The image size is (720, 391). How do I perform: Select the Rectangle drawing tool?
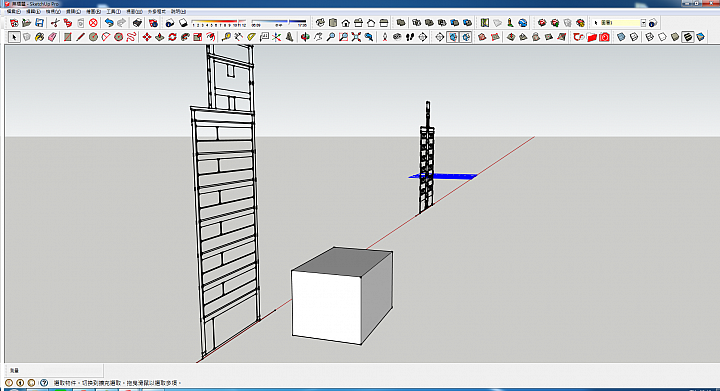click(68, 37)
